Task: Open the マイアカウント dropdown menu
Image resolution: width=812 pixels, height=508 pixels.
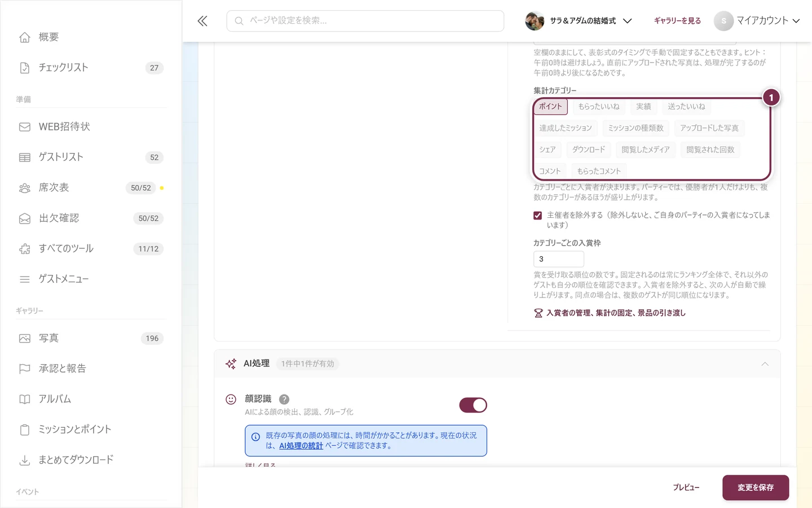Action: tap(757, 21)
